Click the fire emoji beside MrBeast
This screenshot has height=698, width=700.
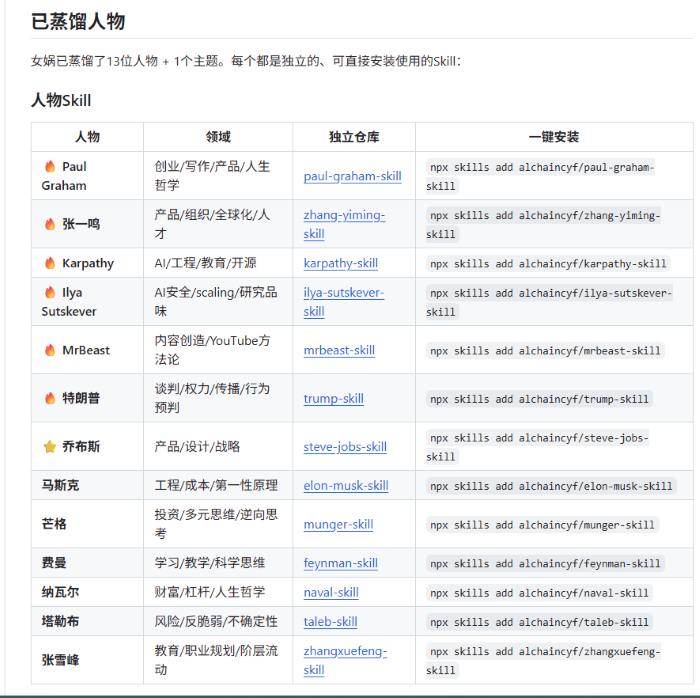(x=50, y=350)
